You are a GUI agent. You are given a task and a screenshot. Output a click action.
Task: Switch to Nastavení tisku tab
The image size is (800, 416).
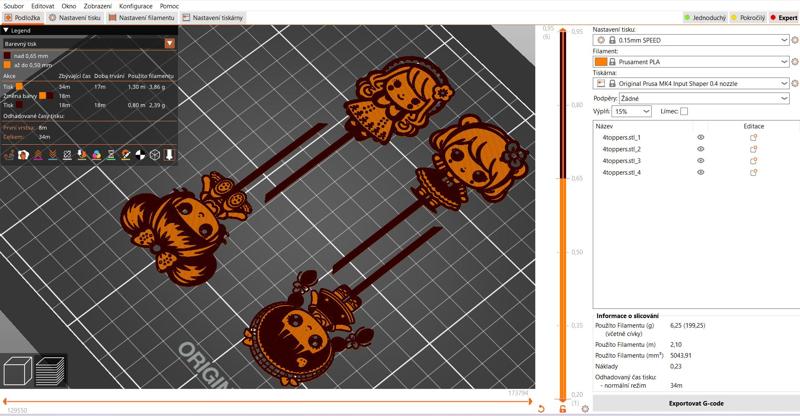click(x=74, y=17)
